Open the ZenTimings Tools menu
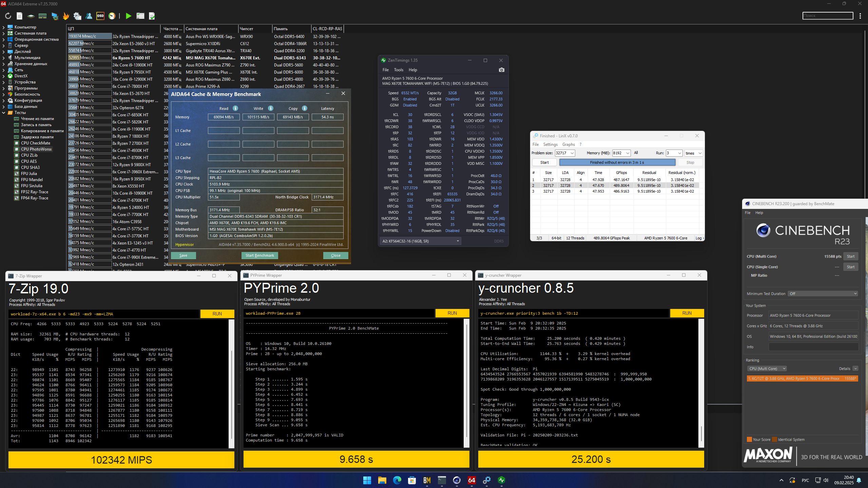Image resolution: width=868 pixels, height=488 pixels. pos(398,70)
